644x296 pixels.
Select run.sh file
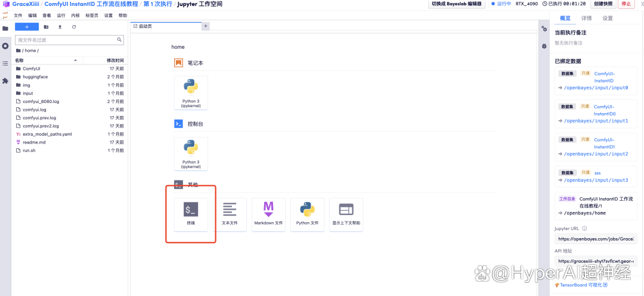pyautogui.click(x=69, y=151)
